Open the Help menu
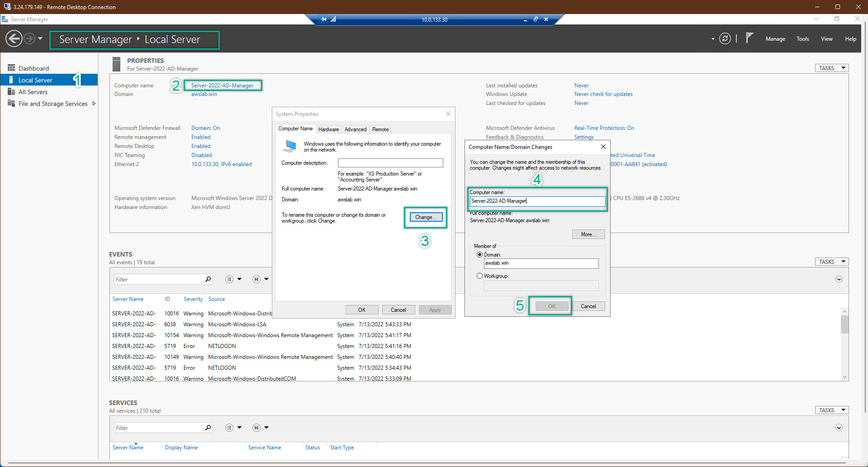The height and width of the screenshot is (467, 868). pos(850,39)
